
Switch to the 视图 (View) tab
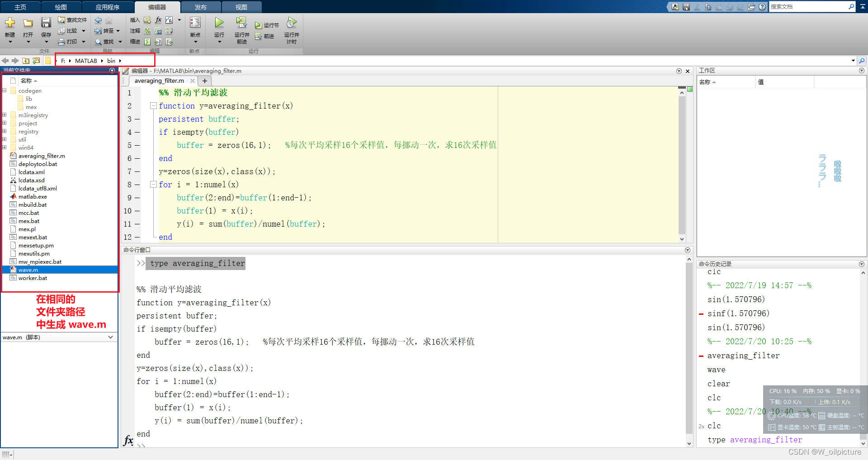(x=241, y=7)
